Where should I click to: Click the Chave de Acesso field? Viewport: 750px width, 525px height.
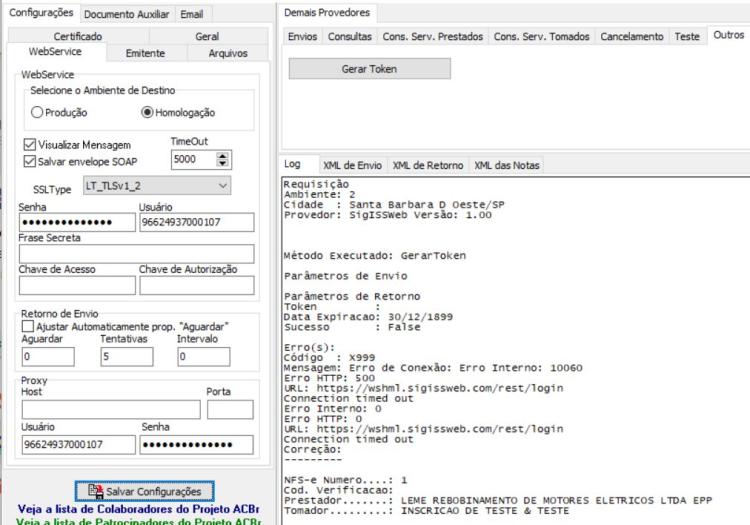[77, 285]
